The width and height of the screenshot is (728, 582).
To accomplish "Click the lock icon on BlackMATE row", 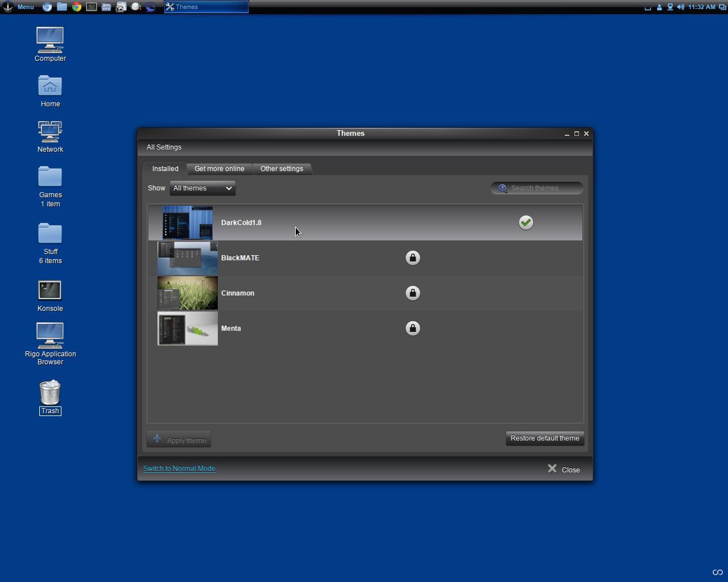I will pyautogui.click(x=413, y=258).
